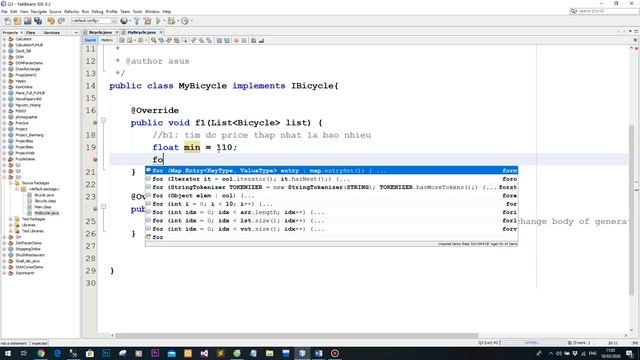
Task: Collapse the Source Packages node
Action: pyautogui.click(x=11, y=183)
